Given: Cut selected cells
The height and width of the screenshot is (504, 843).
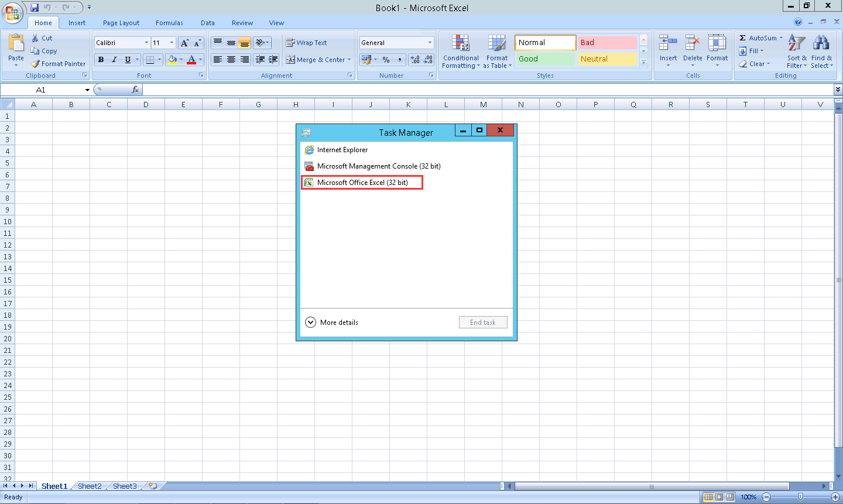Looking at the screenshot, I should pyautogui.click(x=42, y=38).
